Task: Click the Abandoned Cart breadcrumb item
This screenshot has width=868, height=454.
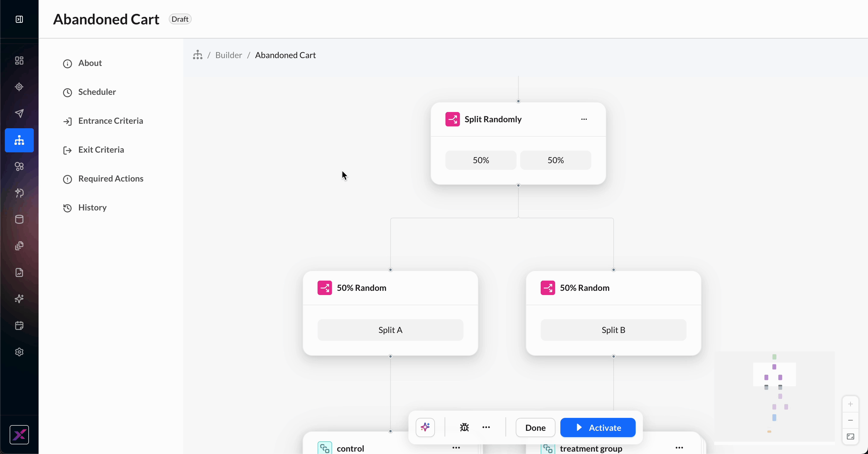Action: 285,55
